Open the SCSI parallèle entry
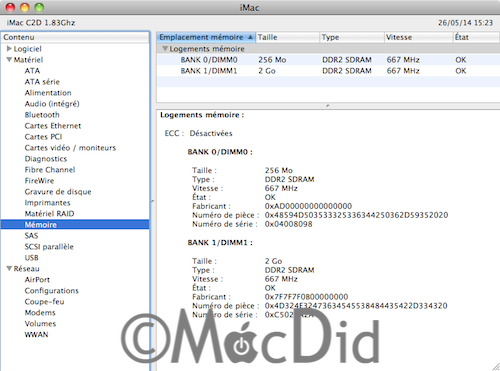Image resolution: width=500 pixels, height=371 pixels. point(49,247)
